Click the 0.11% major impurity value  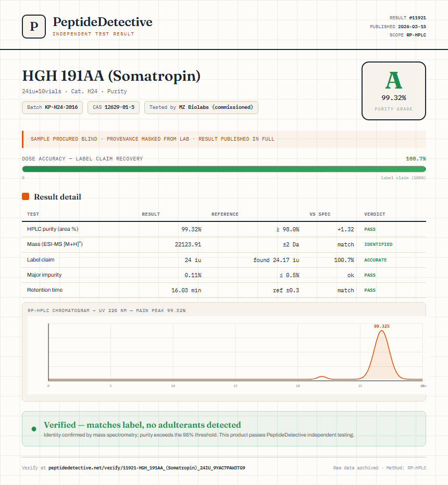pos(193,275)
